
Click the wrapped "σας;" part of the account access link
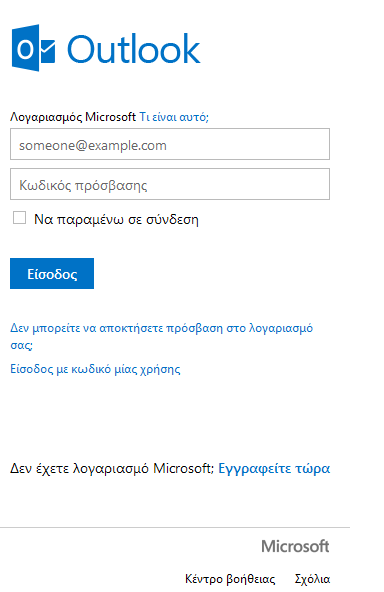[x=22, y=345]
